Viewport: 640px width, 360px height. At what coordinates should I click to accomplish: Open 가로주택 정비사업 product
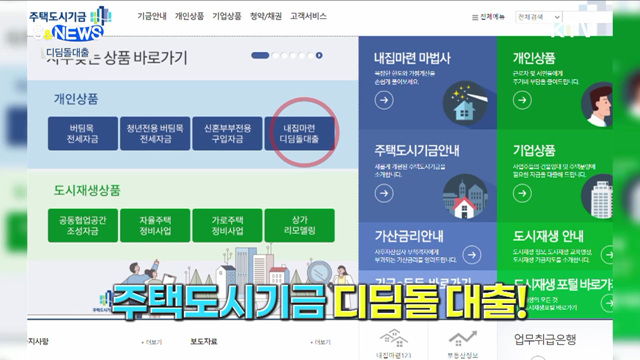[227, 225]
